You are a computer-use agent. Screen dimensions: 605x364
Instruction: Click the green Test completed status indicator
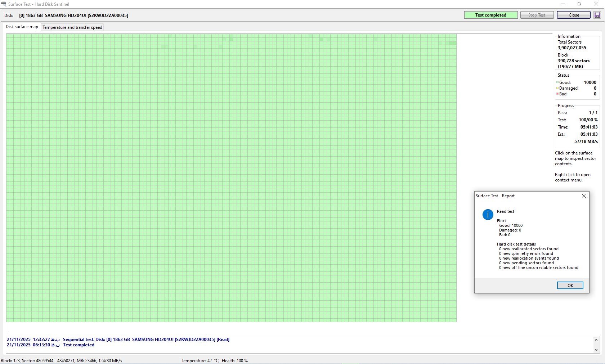point(490,15)
